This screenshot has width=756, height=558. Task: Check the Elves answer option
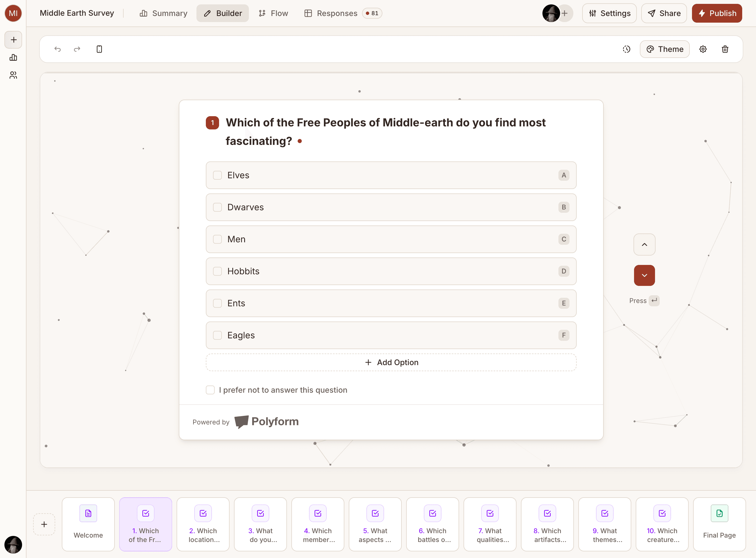coord(217,175)
